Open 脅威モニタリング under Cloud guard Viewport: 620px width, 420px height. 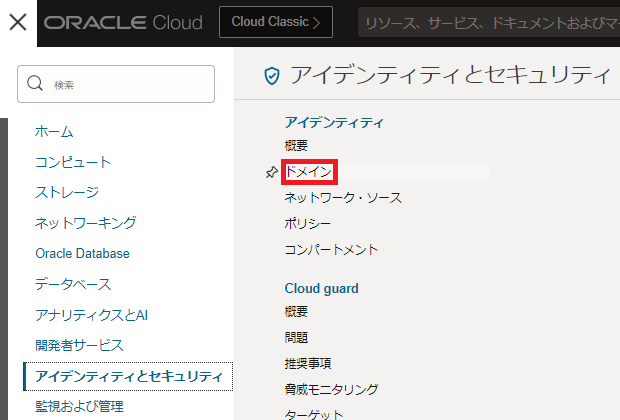click(331, 389)
